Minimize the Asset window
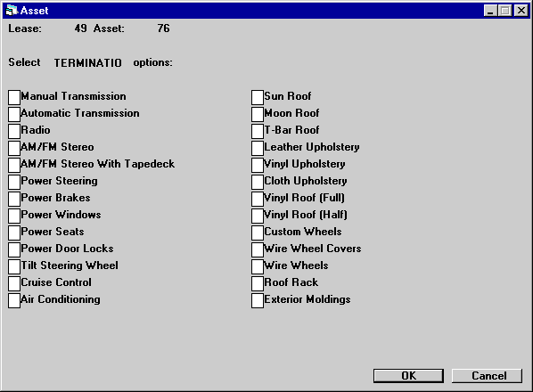The image size is (533, 392). coord(490,11)
